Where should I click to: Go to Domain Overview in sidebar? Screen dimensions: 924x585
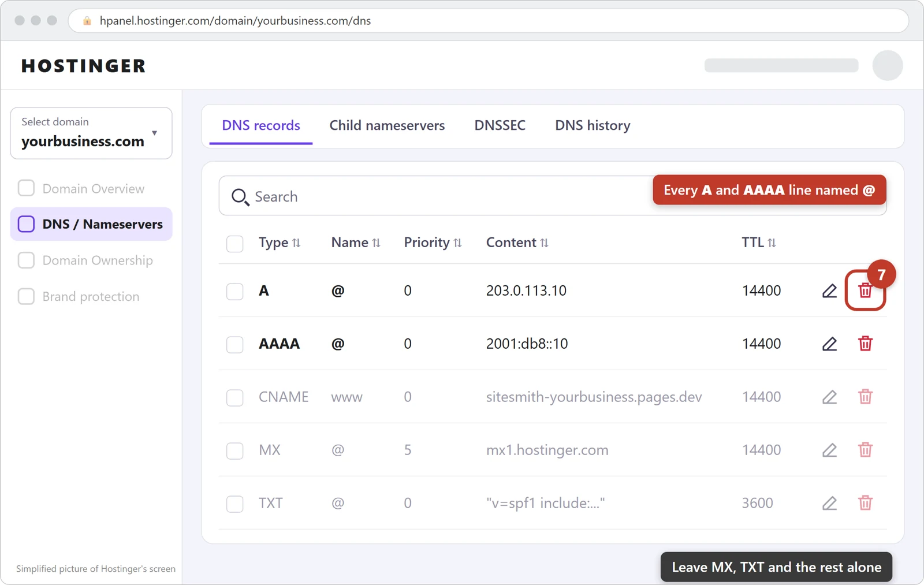point(91,188)
